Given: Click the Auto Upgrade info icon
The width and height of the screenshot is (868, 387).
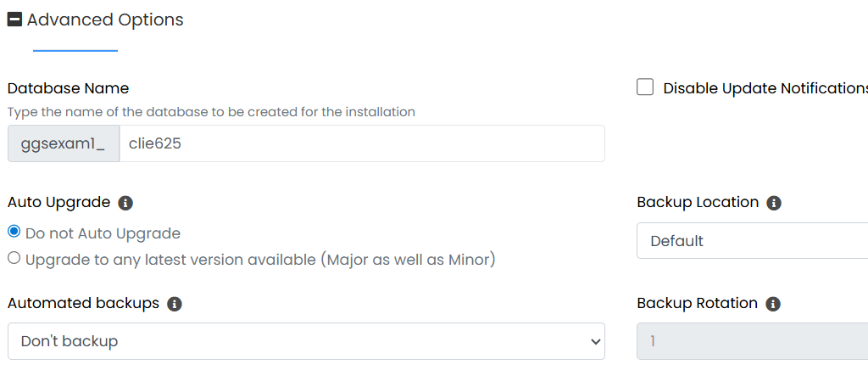Looking at the screenshot, I should point(125,203).
